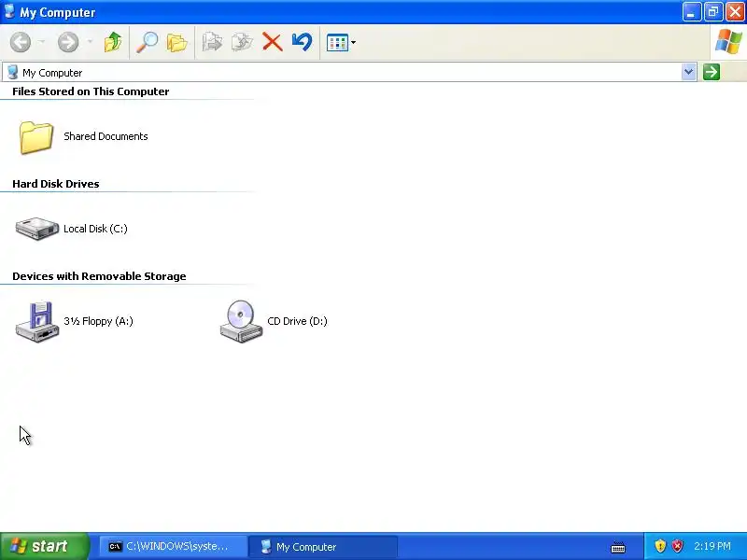747x560 pixels.
Task: Select the Shared Documents label
Action: 106,136
